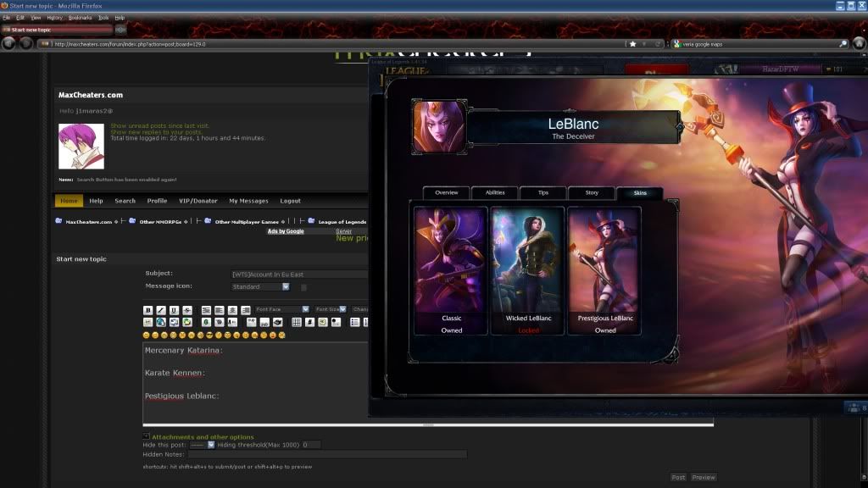The height and width of the screenshot is (488, 868).
Task: Select the underline formatting icon
Action: pyautogui.click(x=173, y=311)
